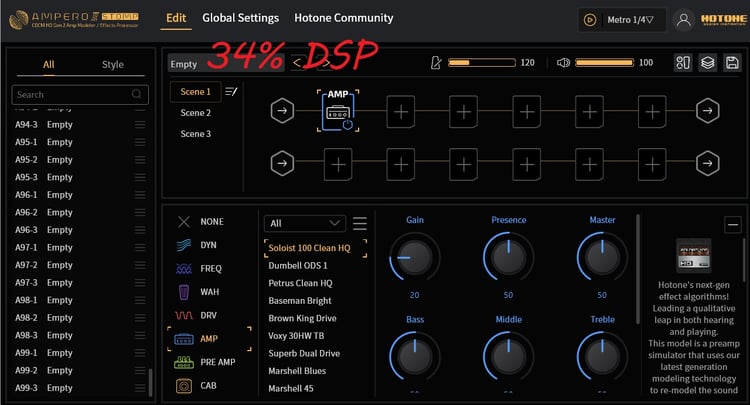
Task: Switch to Scene 3
Action: click(196, 134)
